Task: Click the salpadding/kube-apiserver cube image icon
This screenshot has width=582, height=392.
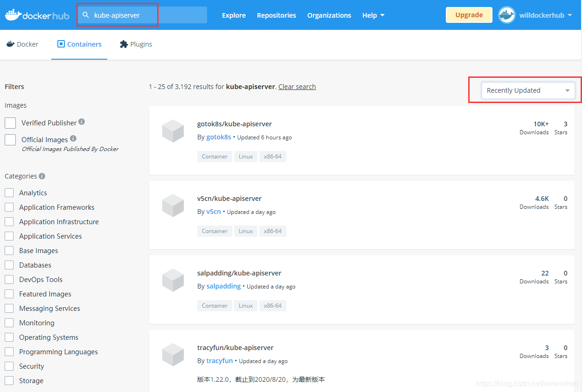Action: 173,280
